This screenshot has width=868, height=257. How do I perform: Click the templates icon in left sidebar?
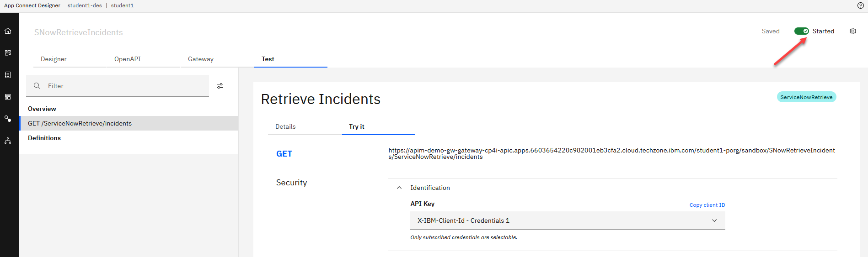point(8,97)
